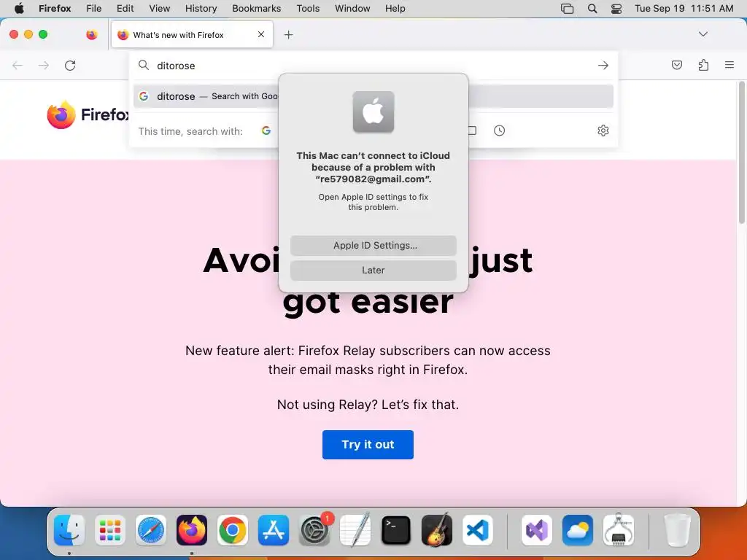This screenshot has width=747, height=560.
Task: Click the Go arrow in address bar
Action: (x=603, y=65)
